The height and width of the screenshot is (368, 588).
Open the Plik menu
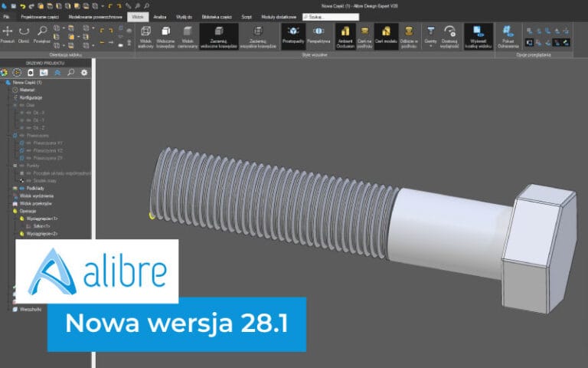point(6,17)
